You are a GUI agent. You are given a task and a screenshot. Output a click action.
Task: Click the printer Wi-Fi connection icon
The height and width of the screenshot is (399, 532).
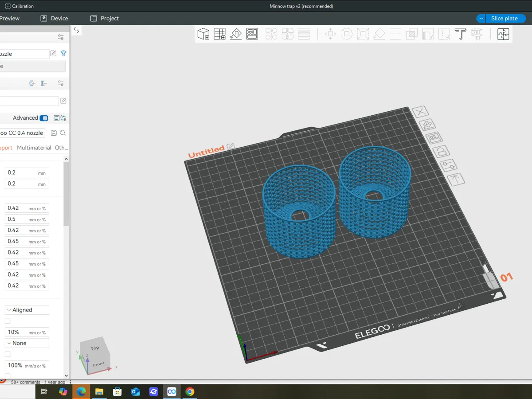63,54
